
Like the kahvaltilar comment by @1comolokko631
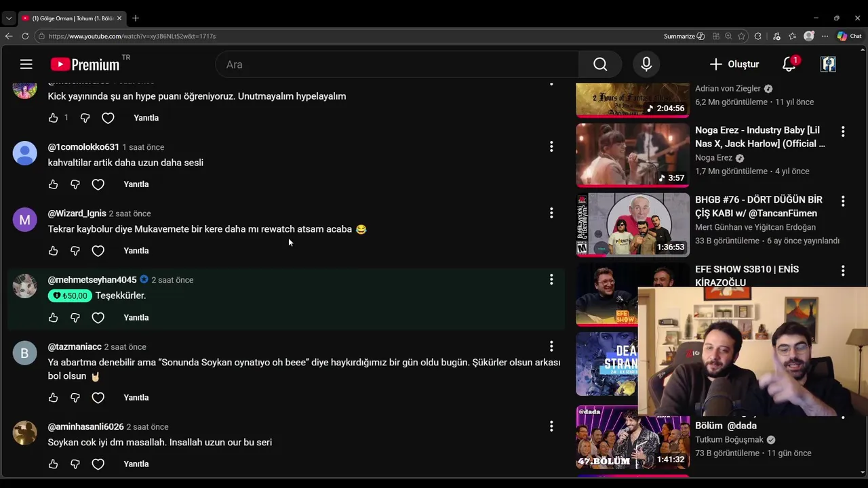point(54,184)
